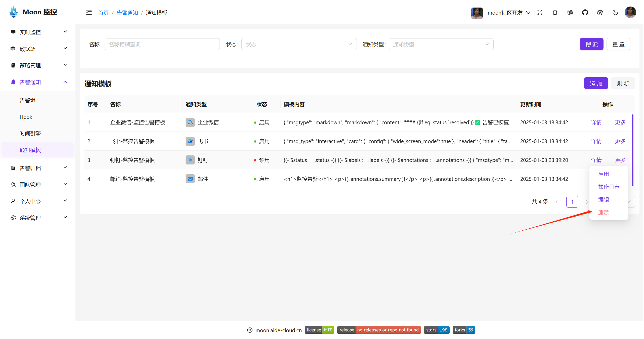Click the Moon 监控 logo icon
Image resolution: width=644 pixels, height=339 pixels.
(x=13, y=12)
